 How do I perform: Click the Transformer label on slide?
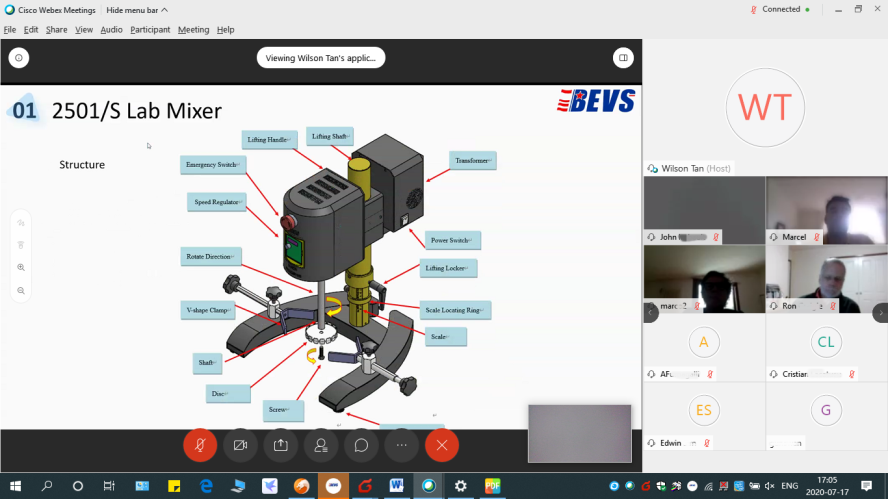473,161
